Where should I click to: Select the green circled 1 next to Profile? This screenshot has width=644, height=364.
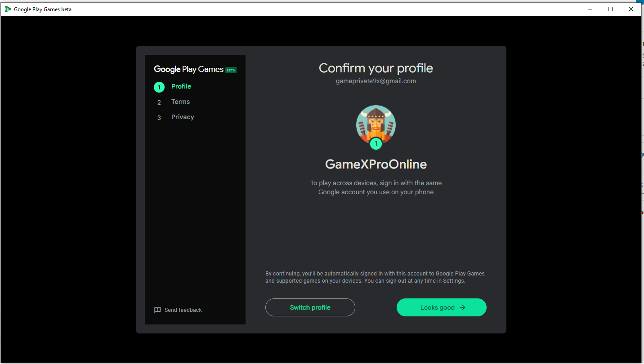coord(159,87)
